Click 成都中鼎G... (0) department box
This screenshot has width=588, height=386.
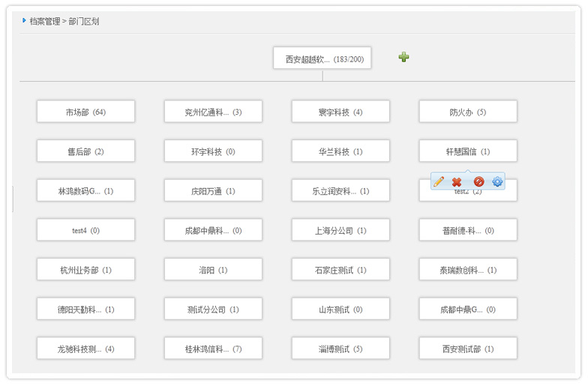click(468, 309)
